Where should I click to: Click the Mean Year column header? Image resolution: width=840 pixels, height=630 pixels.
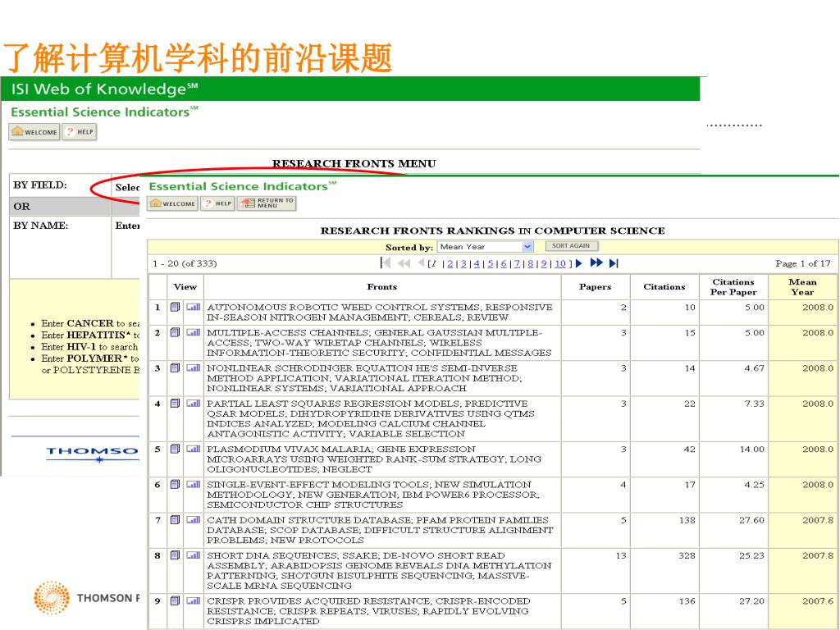802,286
